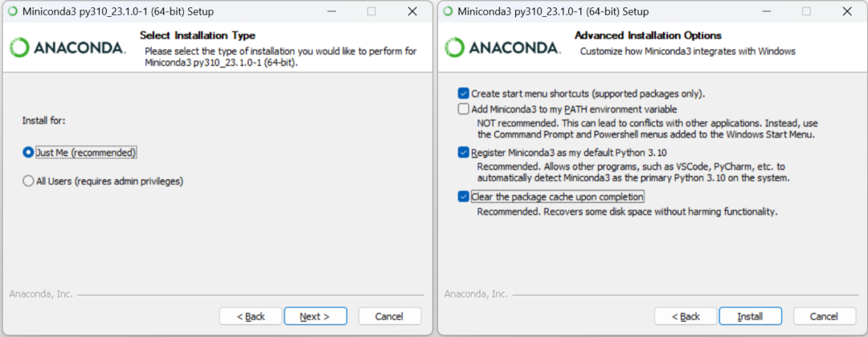
Task: Close the Select Installation Type setup window
Action: coord(412,11)
